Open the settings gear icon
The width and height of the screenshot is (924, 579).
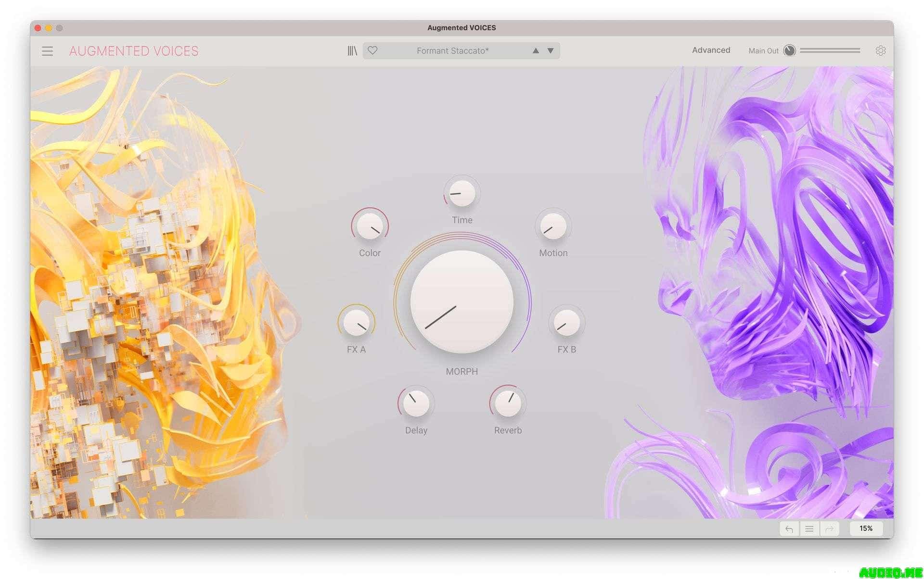[x=881, y=50]
